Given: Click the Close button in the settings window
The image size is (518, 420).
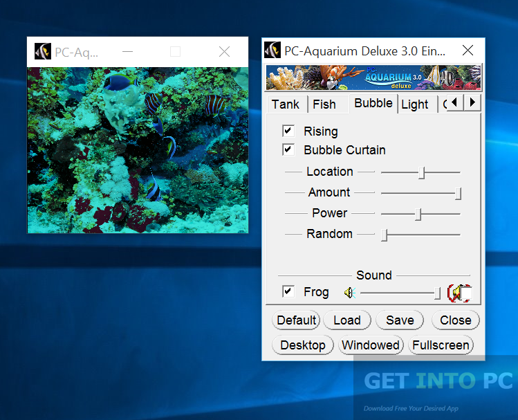Looking at the screenshot, I should [456, 320].
